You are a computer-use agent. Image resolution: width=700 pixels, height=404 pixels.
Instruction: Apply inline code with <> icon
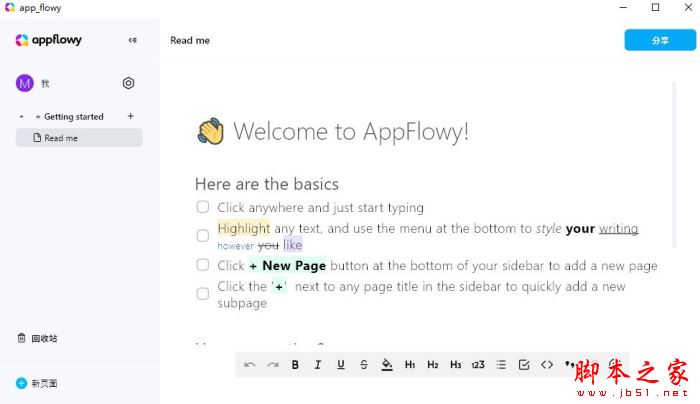click(547, 365)
